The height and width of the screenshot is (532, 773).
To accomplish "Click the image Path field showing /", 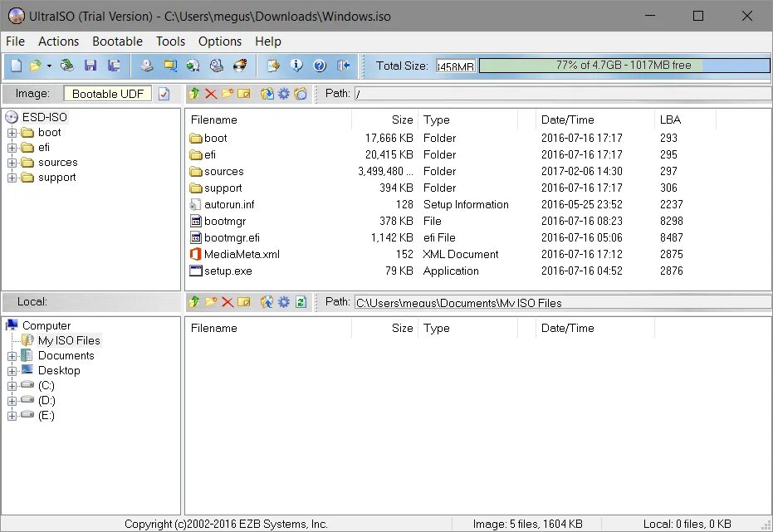I will (x=562, y=94).
